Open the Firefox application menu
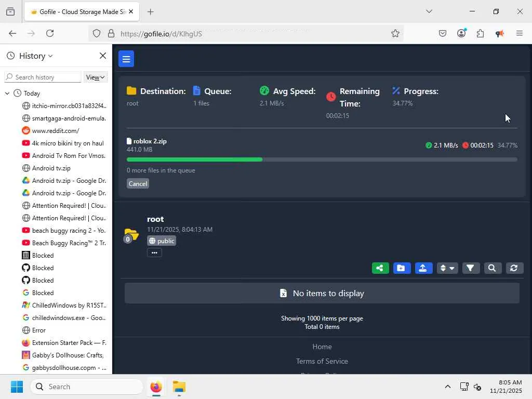Screen dimensions: 532x399 pos(520,33)
